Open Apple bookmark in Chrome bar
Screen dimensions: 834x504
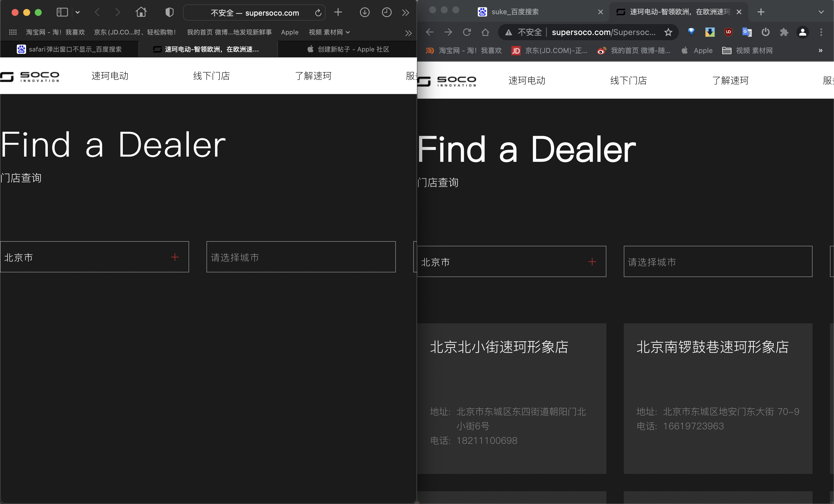[x=697, y=50]
